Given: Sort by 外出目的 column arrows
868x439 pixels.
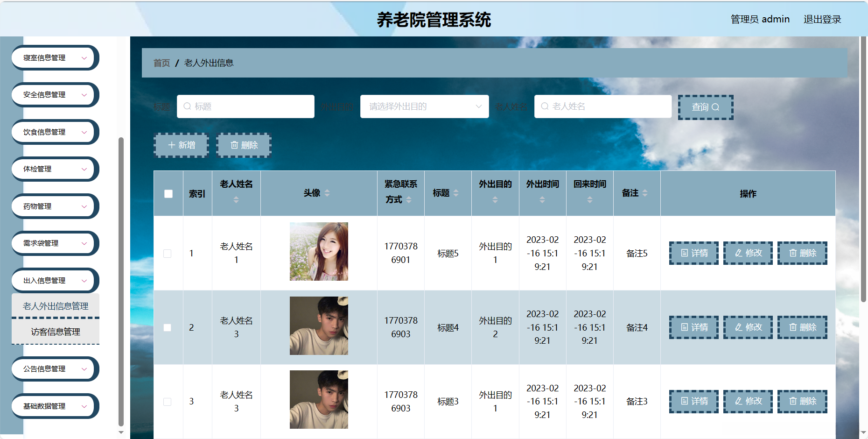Looking at the screenshot, I should click(495, 199).
